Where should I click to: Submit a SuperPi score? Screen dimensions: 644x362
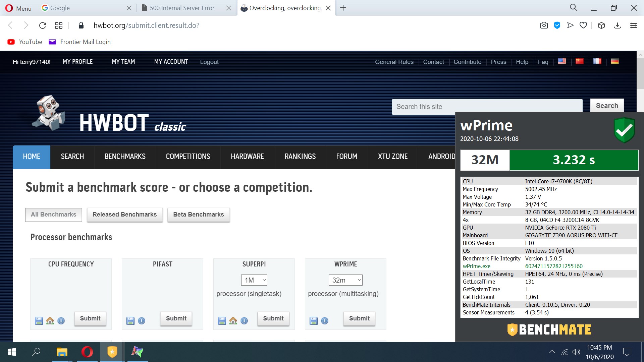(273, 318)
